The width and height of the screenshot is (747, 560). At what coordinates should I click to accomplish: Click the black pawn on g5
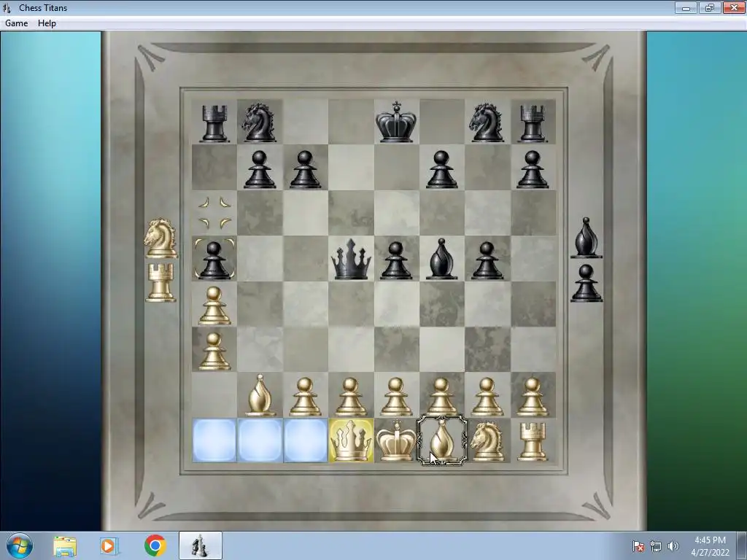pos(487,260)
